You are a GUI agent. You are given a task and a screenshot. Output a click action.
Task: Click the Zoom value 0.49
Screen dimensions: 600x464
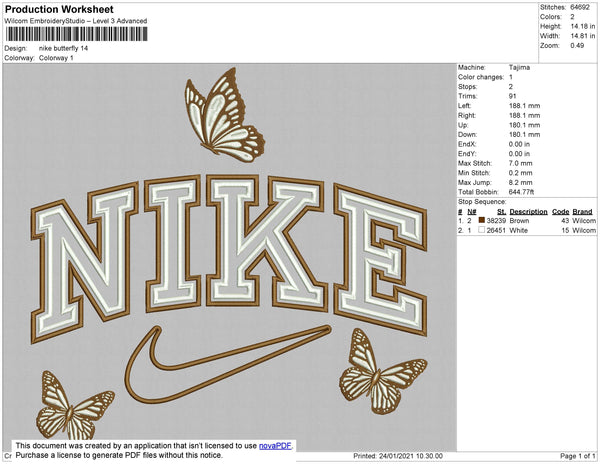[x=577, y=46]
